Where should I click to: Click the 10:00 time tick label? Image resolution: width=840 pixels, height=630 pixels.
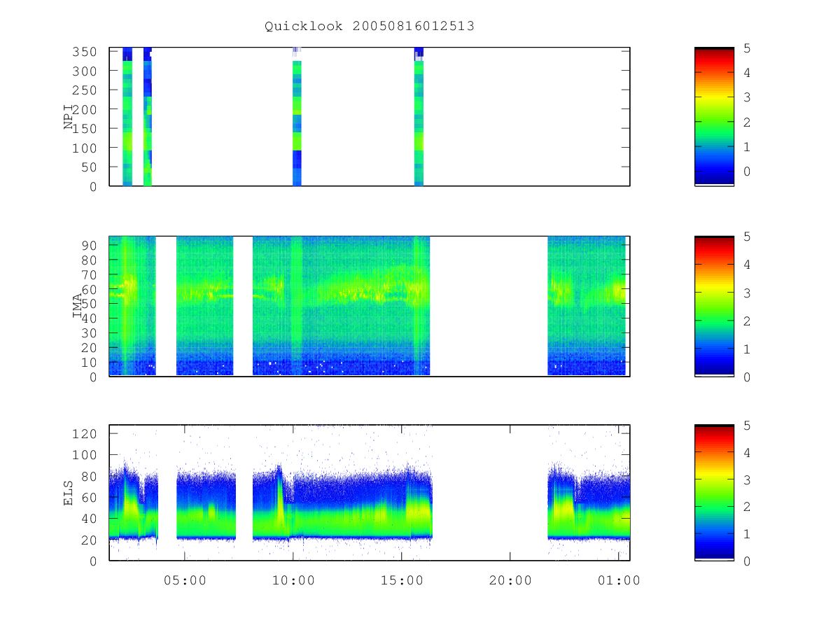coord(293,580)
